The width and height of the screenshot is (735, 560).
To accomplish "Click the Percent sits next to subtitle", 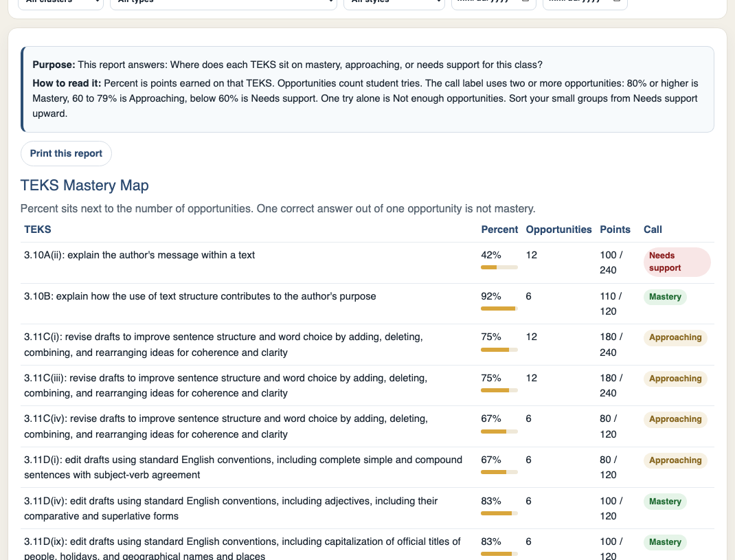I will pos(278,209).
